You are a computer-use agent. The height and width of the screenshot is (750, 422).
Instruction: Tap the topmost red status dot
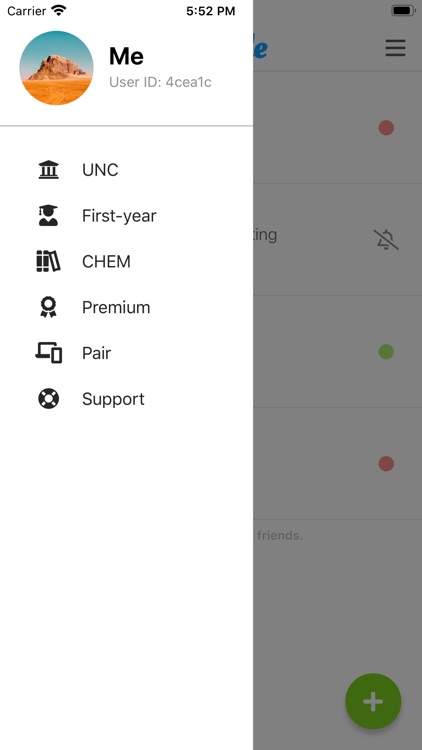386,128
